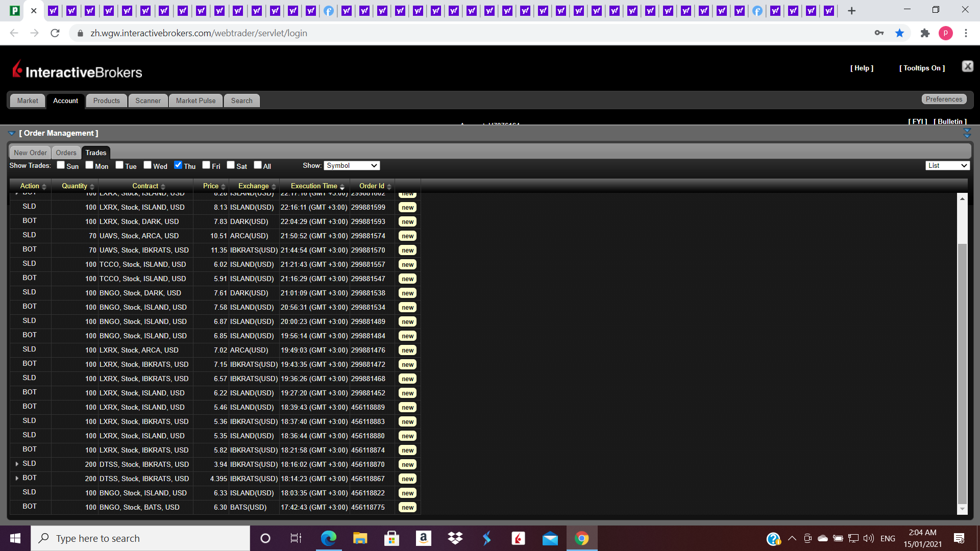Sort by Price column arrows
This screenshot has height=551, width=980.
click(223, 187)
